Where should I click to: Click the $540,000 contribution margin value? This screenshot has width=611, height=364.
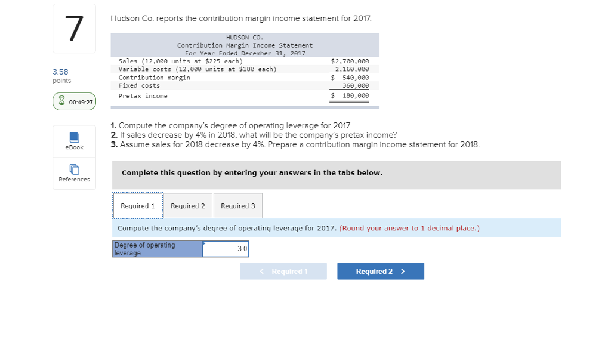click(350, 78)
